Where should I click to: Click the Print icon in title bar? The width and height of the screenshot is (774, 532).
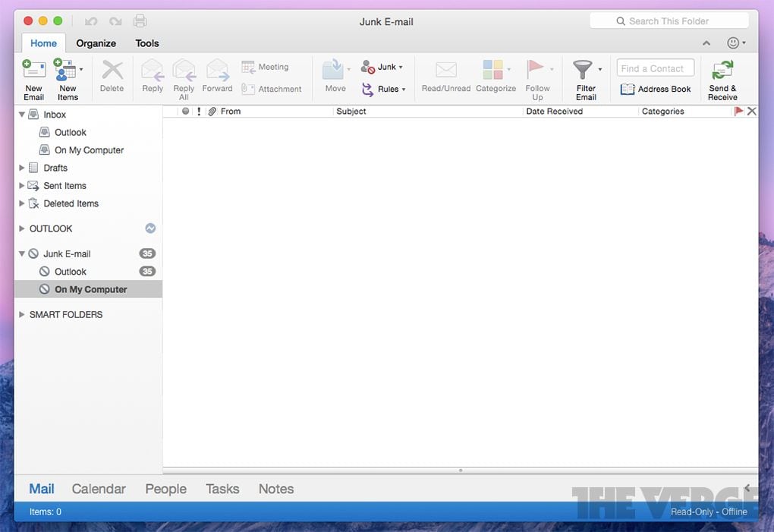(140, 21)
